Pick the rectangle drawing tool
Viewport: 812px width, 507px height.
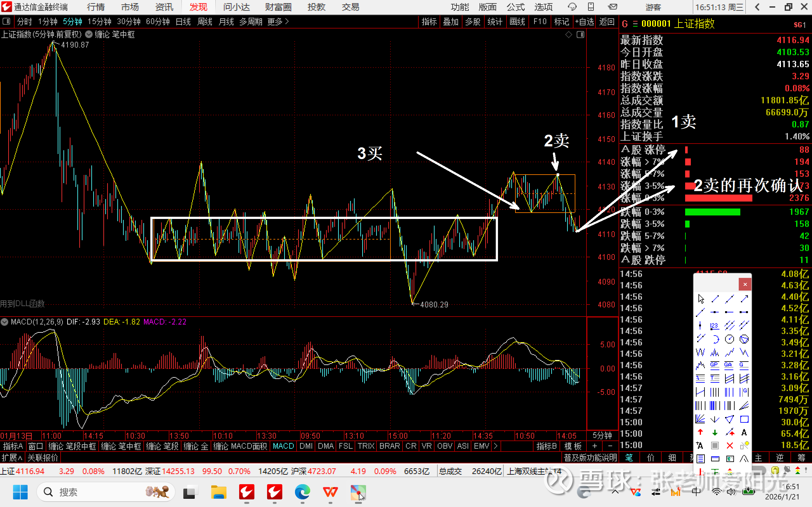click(x=744, y=419)
